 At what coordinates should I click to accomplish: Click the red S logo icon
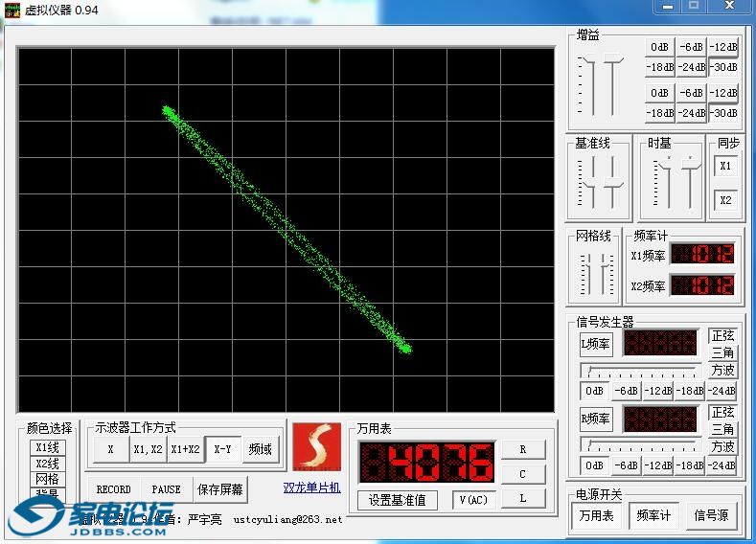[317, 446]
